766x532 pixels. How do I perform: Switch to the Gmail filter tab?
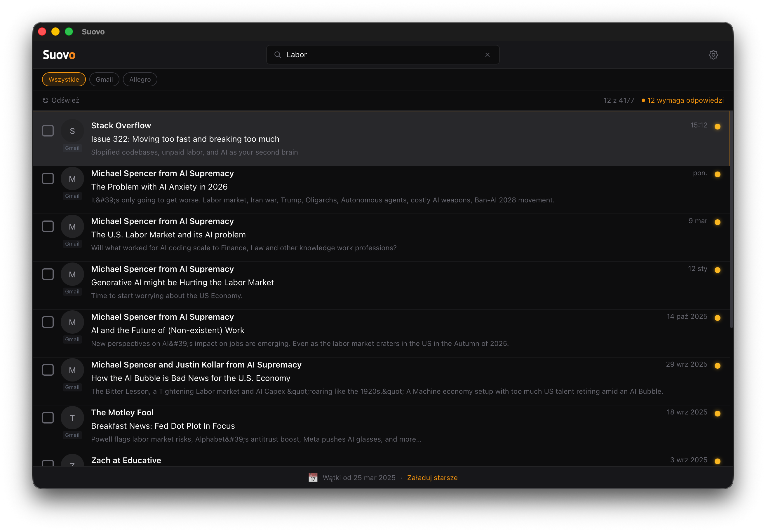pyautogui.click(x=104, y=79)
